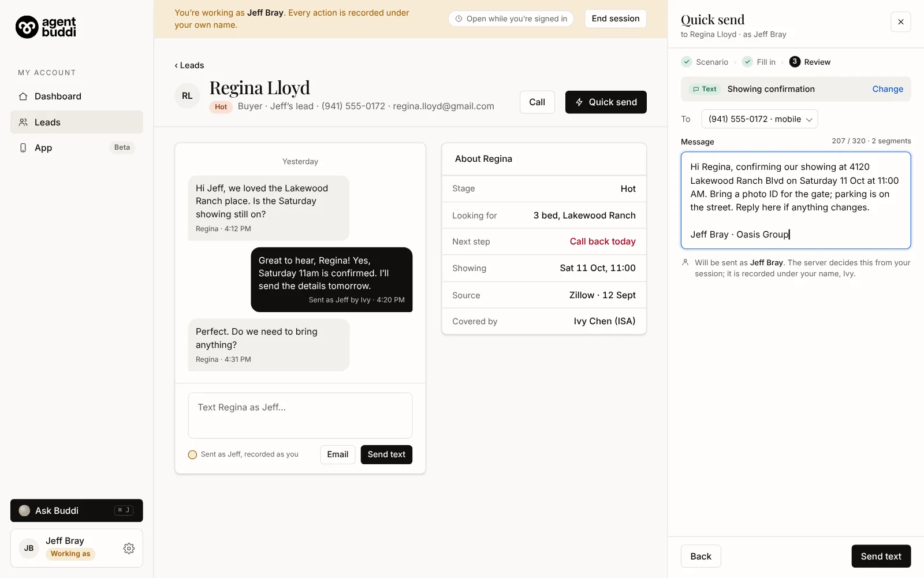This screenshot has width=924, height=578.
Task: Click Back in Quick send footer
Action: click(701, 556)
